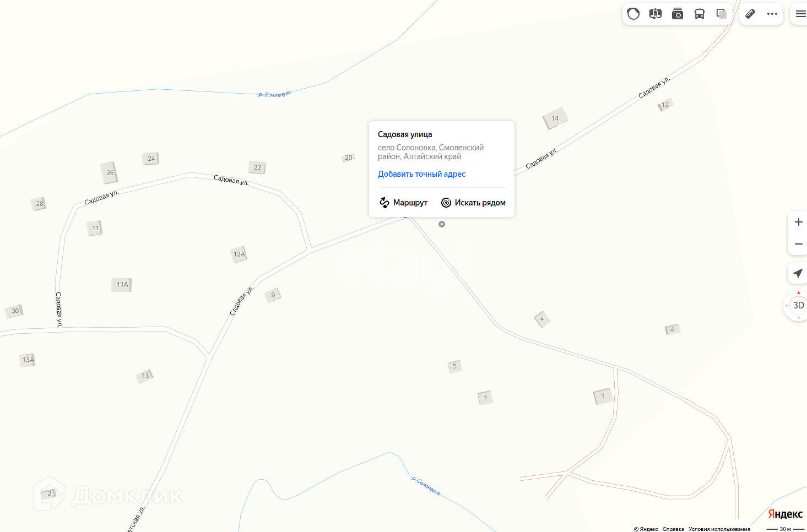Image resolution: width=807 pixels, height=532 pixels.
Task: Open street panoramas view
Action: [656, 14]
